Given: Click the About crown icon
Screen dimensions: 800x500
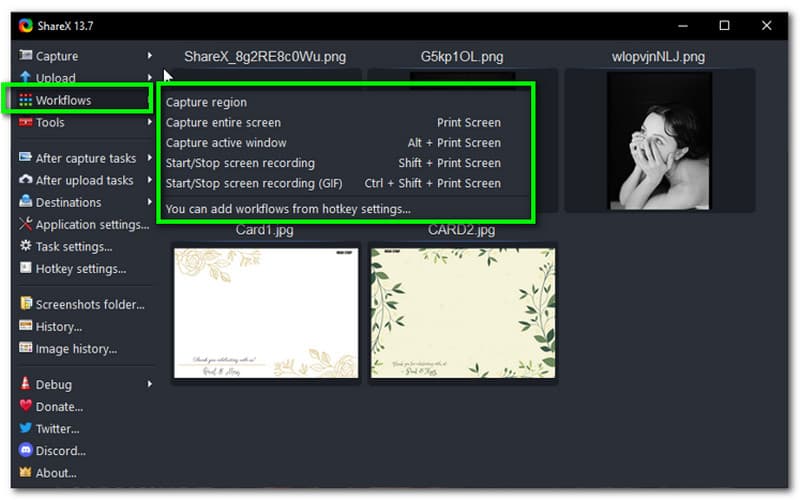Looking at the screenshot, I should (26, 472).
